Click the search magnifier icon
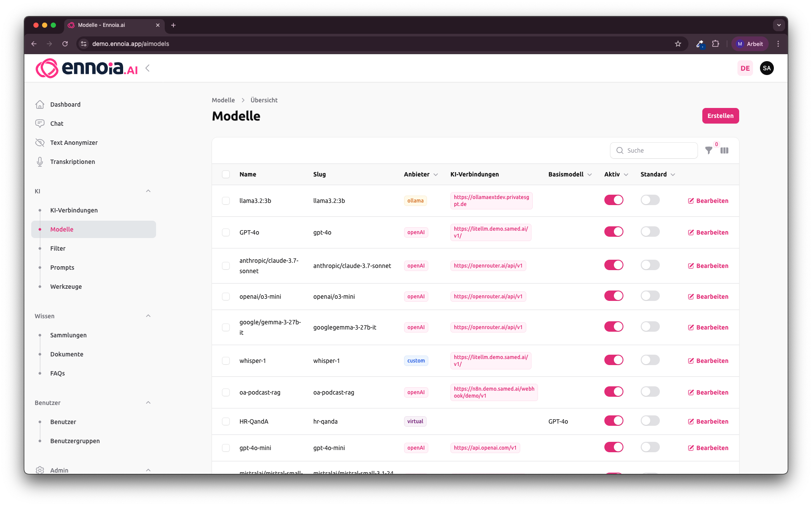 point(620,150)
